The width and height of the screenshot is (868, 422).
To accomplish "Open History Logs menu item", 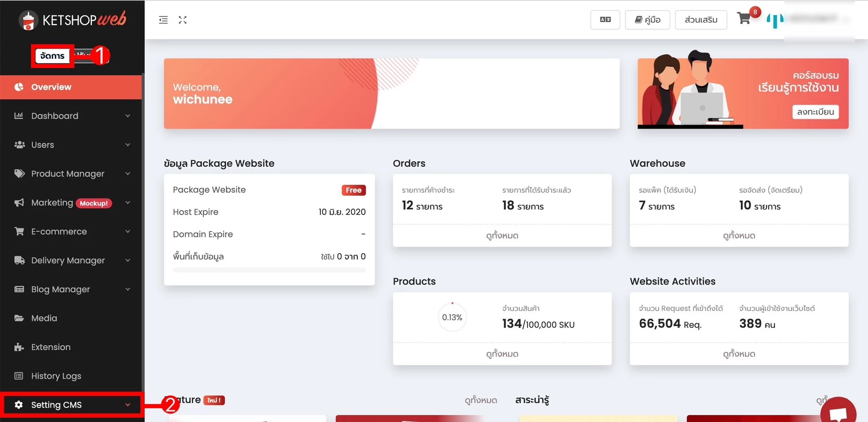I will click(56, 376).
